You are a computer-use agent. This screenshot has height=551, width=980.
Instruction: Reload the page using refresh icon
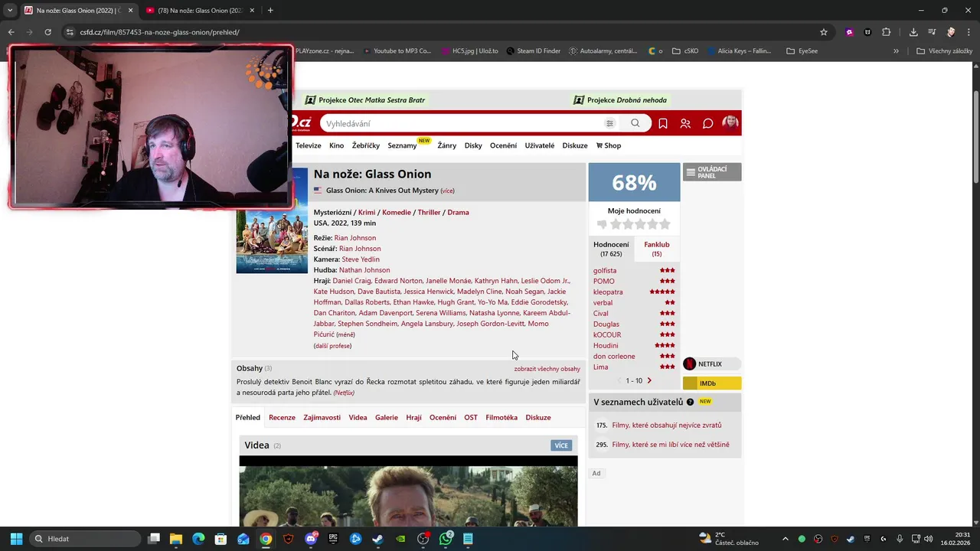[x=47, y=32]
